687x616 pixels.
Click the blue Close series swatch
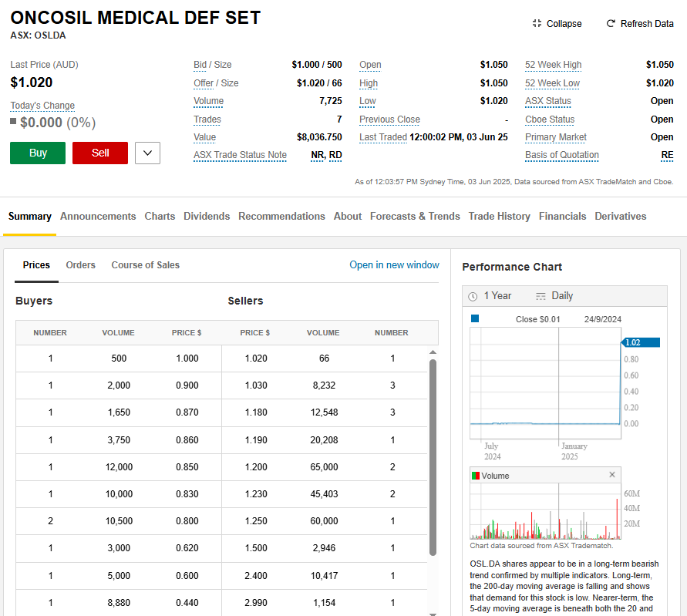tap(475, 318)
